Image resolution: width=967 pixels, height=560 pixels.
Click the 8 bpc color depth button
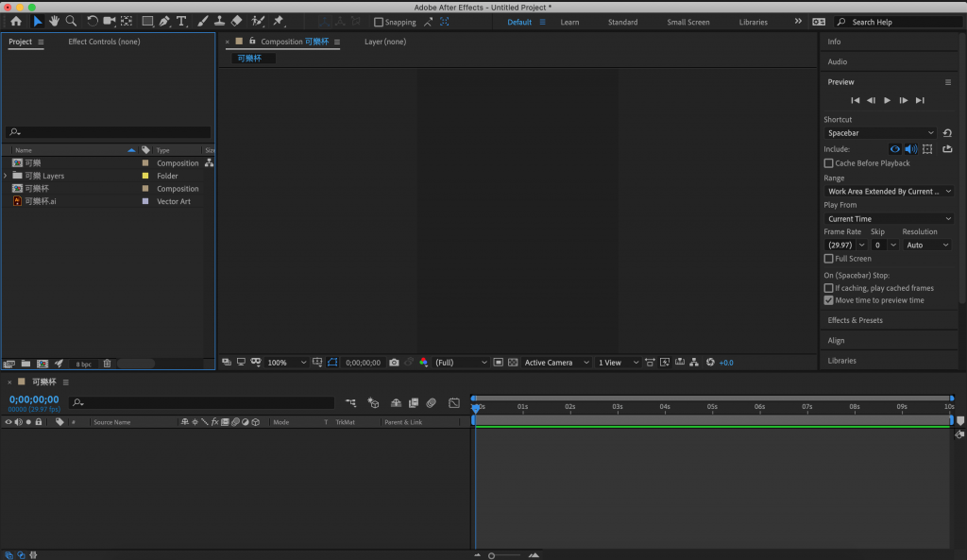pos(83,365)
